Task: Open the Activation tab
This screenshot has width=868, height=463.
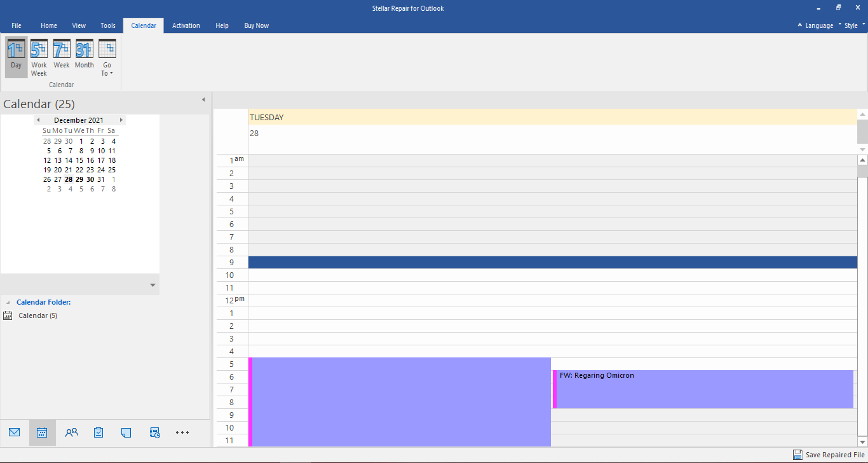Action: pos(186,25)
